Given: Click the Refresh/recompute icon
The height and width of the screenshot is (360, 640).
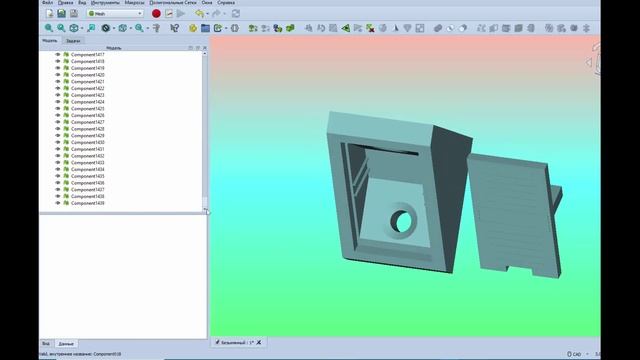Looking at the screenshot, I should coord(236,13).
